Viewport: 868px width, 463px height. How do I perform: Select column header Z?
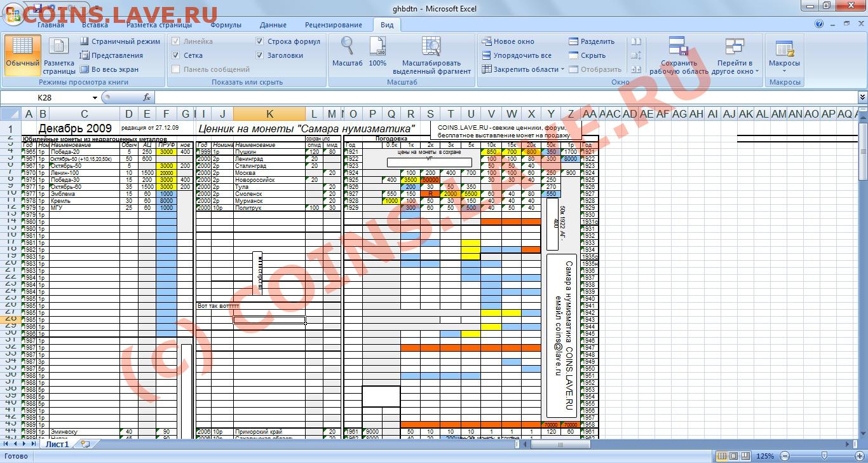click(571, 114)
